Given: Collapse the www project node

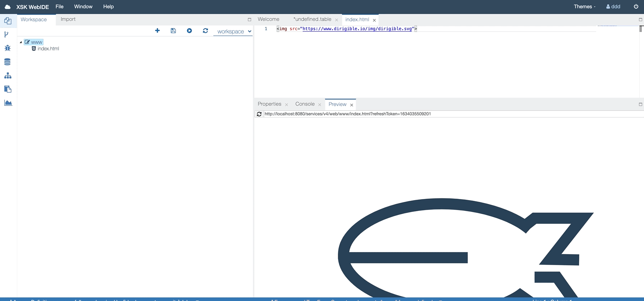Looking at the screenshot, I should pyautogui.click(x=21, y=42).
